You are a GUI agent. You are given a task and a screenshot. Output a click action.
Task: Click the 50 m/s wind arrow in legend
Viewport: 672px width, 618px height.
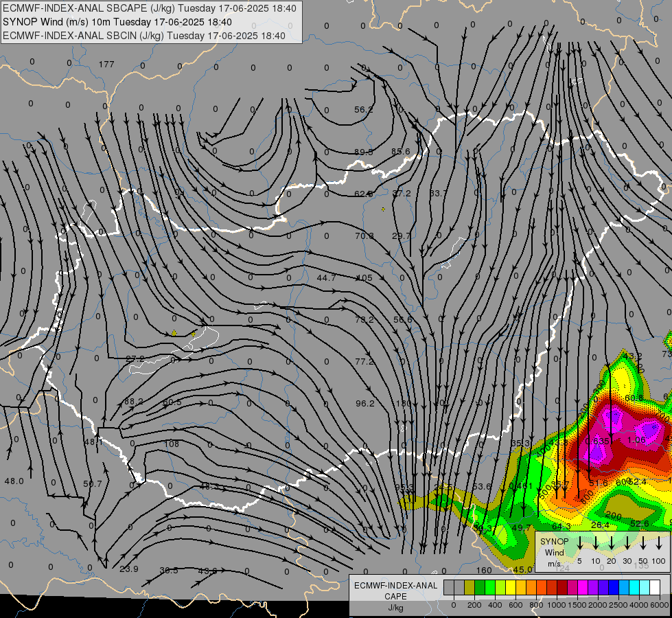pyautogui.click(x=643, y=543)
